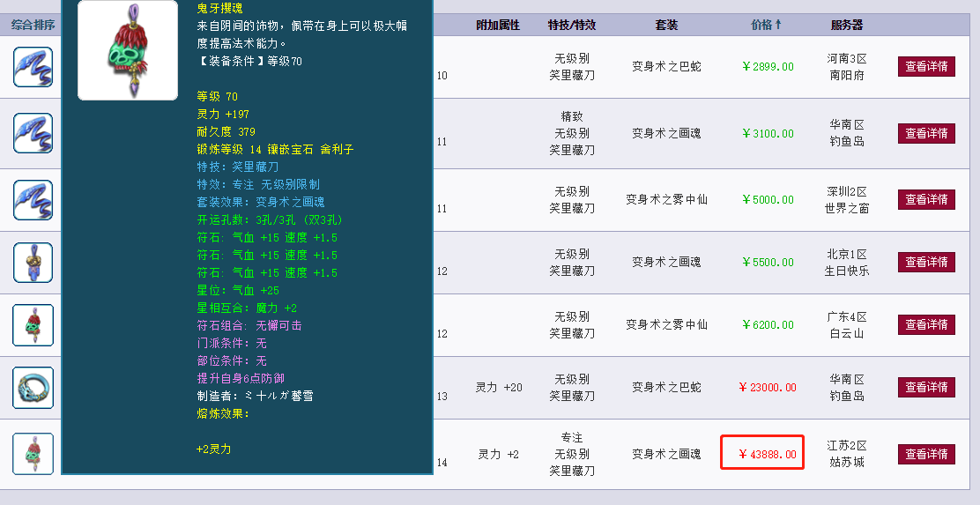Screen dimensions: 980x505
Task: Sort by 套装 column header
Action: [666, 25]
